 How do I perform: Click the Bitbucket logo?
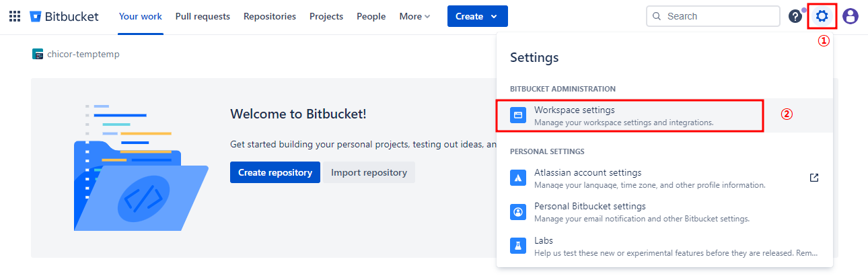(x=64, y=16)
